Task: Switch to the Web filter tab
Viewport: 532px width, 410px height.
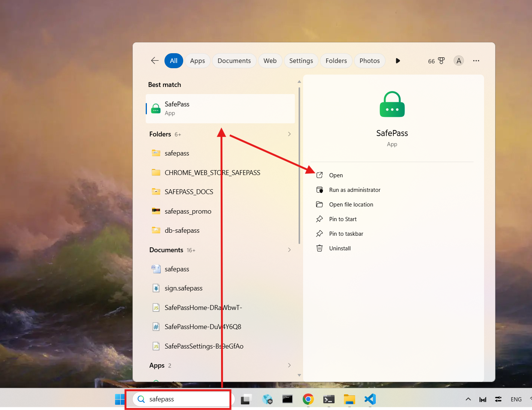Action: 270,61
